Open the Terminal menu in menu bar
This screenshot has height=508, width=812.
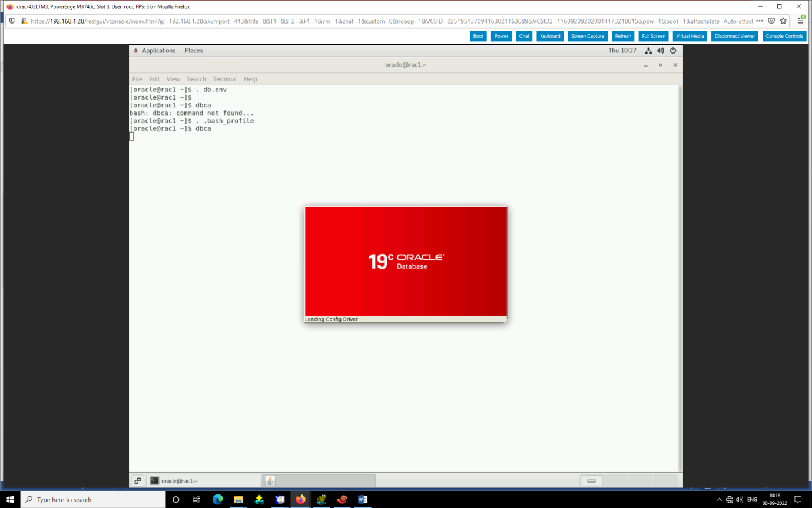coord(225,79)
